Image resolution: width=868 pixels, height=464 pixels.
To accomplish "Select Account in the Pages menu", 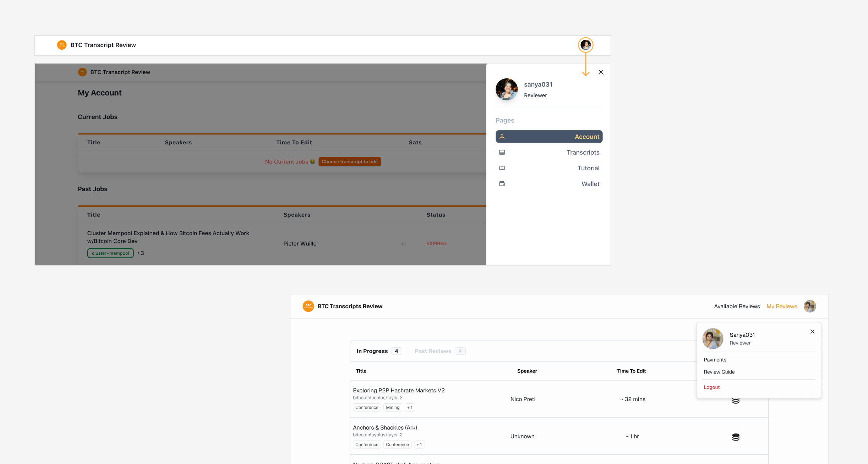I will 549,137.
